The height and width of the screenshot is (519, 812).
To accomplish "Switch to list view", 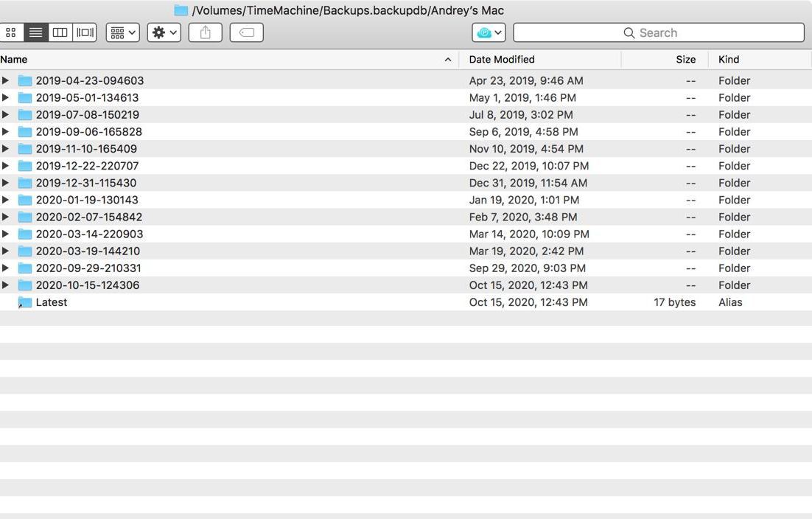I will pos(35,32).
